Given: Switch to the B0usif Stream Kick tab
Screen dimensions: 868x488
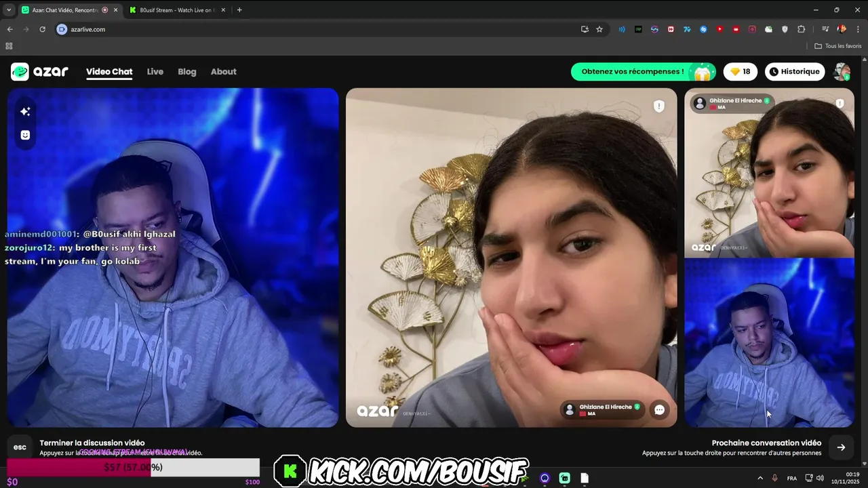Looking at the screenshot, I should (x=176, y=10).
